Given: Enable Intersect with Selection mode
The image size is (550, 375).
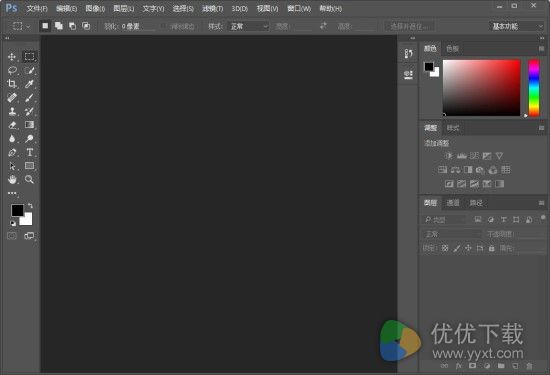Looking at the screenshot, I should 86,26.
